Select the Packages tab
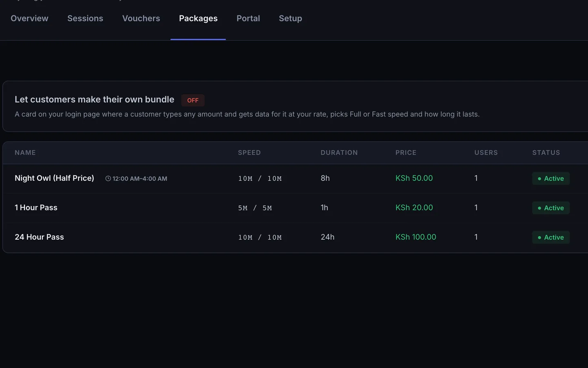Image resolution: width=588 pixels, height=368 pixels. tap(198, 18)
